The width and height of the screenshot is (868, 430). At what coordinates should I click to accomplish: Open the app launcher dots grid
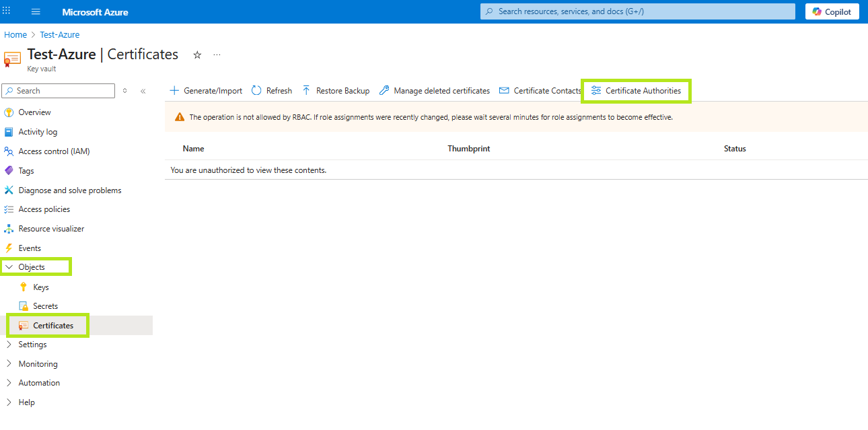click(7, 11)
